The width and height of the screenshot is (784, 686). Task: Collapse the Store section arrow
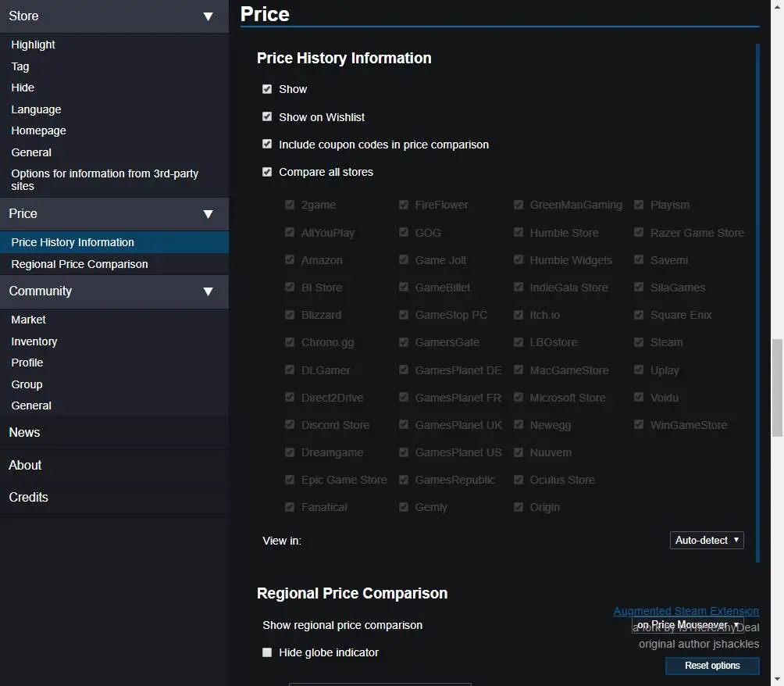pos(208,16)
